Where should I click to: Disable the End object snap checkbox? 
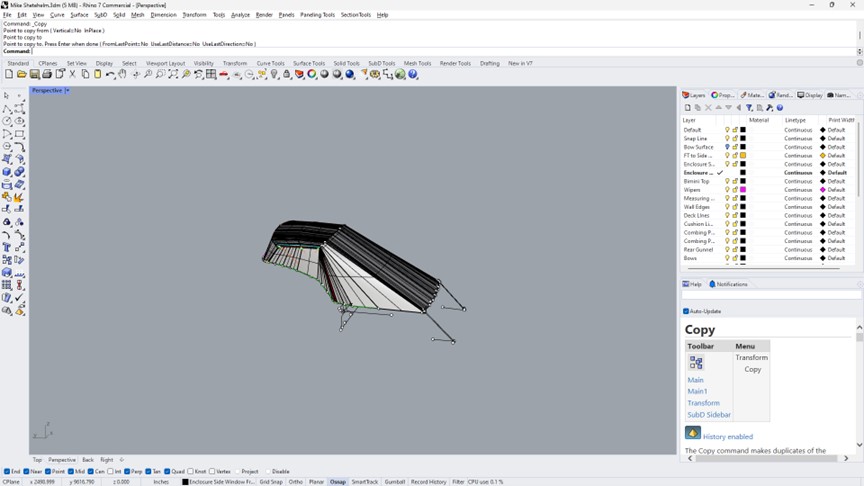click(x=7, y=471)
